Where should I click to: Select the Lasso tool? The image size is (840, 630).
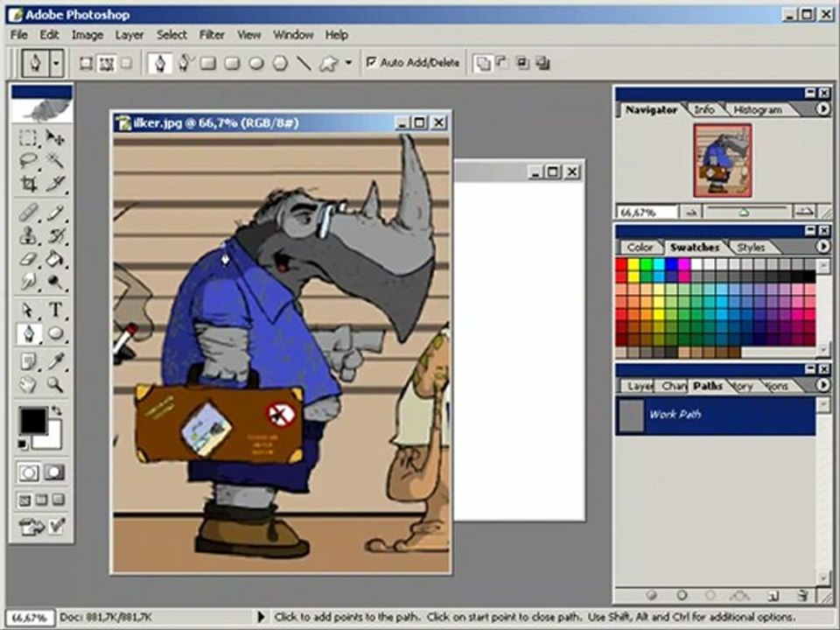coord(27,161)
